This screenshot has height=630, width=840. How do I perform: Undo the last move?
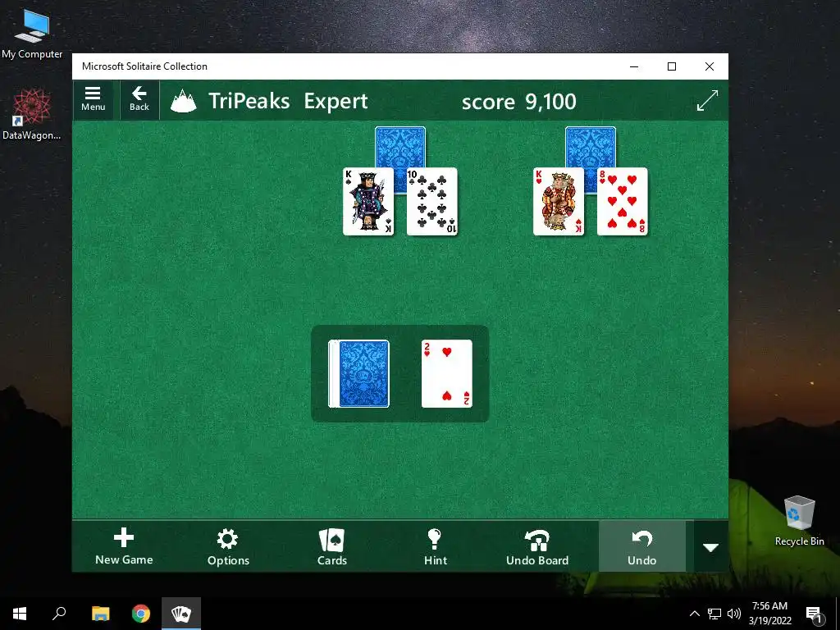pos(641,546)
